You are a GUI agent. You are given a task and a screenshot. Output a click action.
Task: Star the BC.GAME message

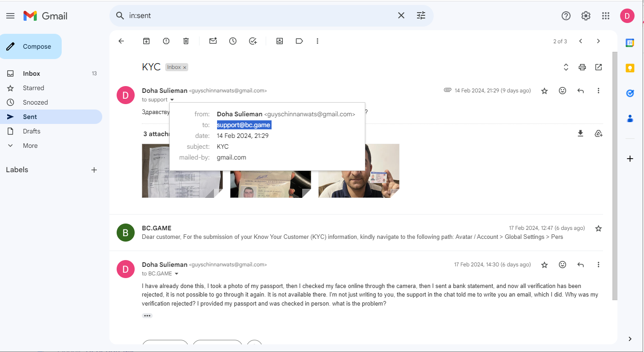click(599, 229)
